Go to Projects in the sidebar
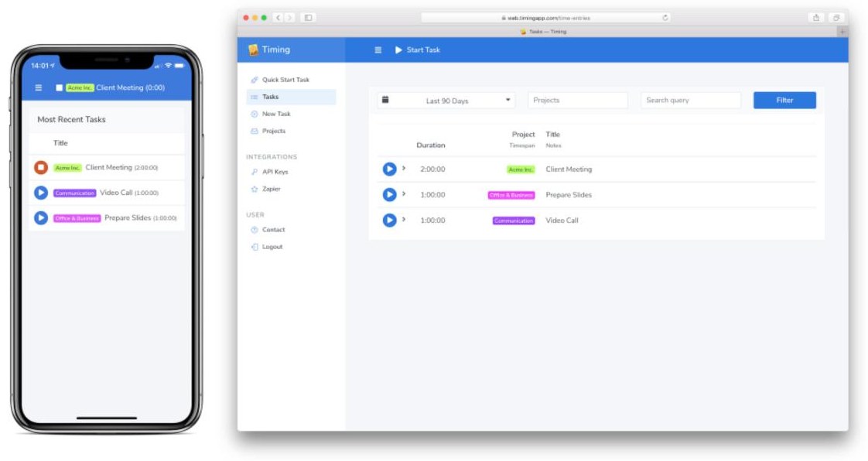Image resolution: width=868 pixels, height=461 pixels. click(273, 131)
